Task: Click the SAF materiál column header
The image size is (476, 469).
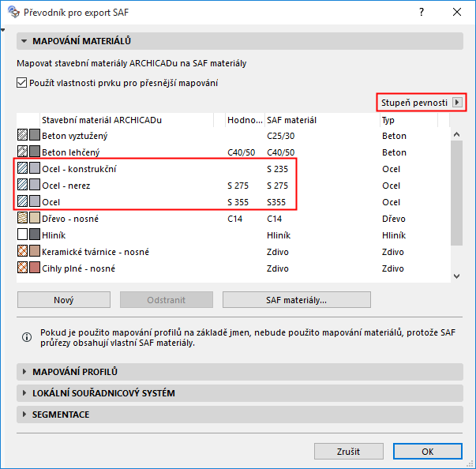Action: click(322, 120)
